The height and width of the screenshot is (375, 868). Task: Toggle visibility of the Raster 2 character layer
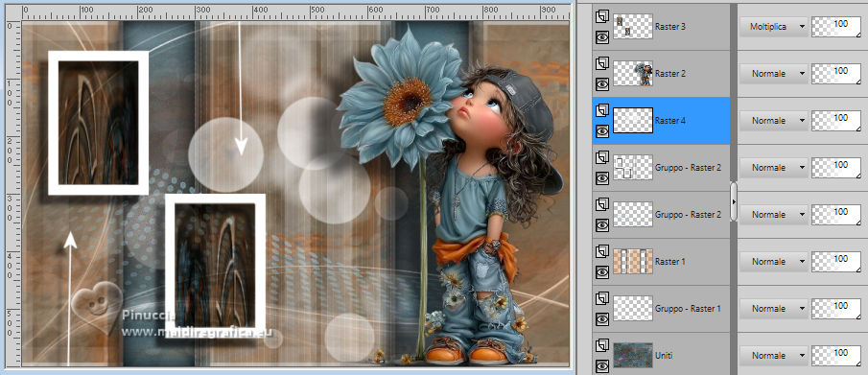601,84
